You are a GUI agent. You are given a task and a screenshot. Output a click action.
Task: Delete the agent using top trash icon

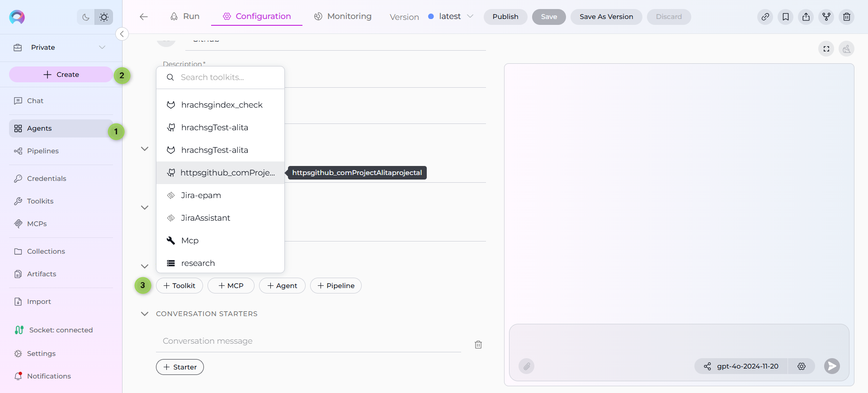point(846,17)
